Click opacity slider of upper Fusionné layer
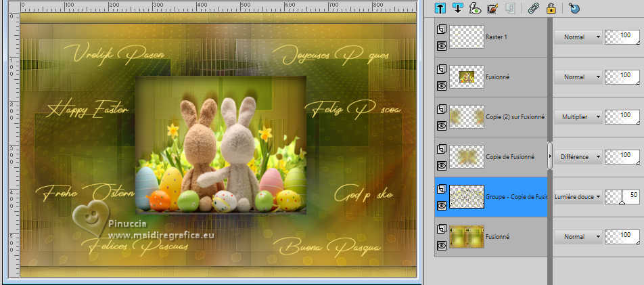 (x=622, y=77)
